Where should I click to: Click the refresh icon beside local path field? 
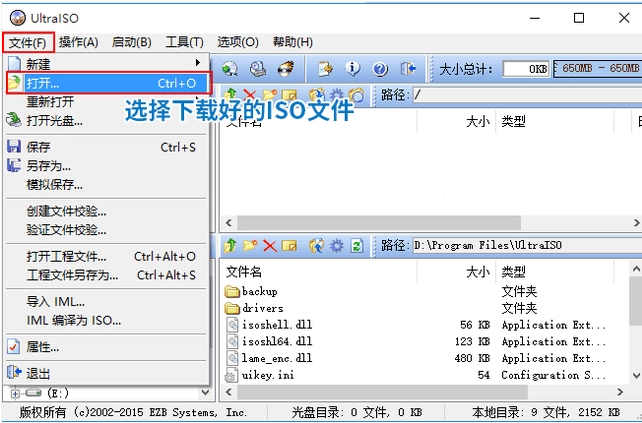359,245
